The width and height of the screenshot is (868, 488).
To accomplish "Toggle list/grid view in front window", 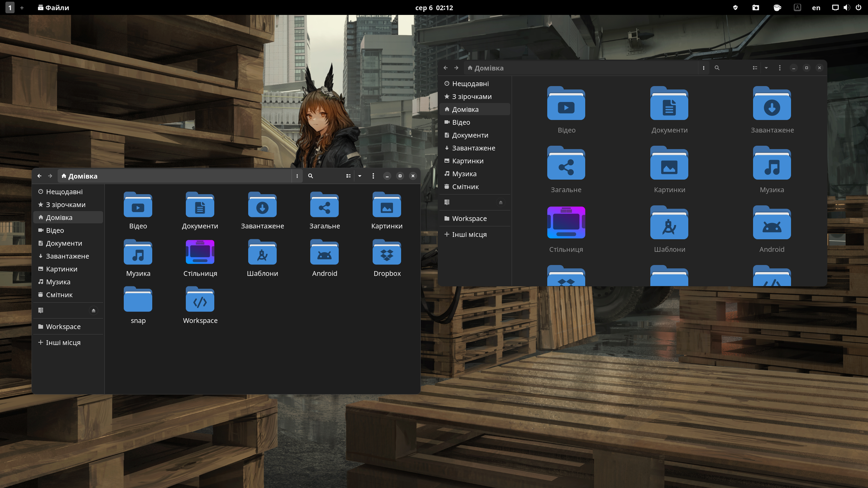I will 348,176.
